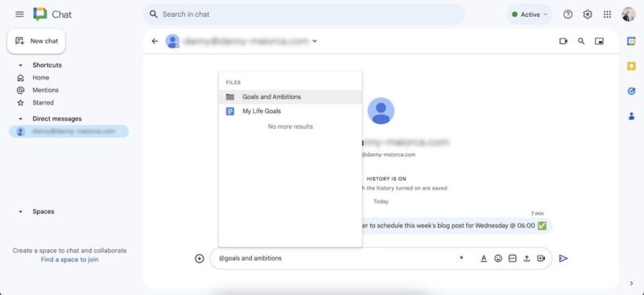644x295 pixels.
Task: Open the emoji picker
Action: coord(498,259)
